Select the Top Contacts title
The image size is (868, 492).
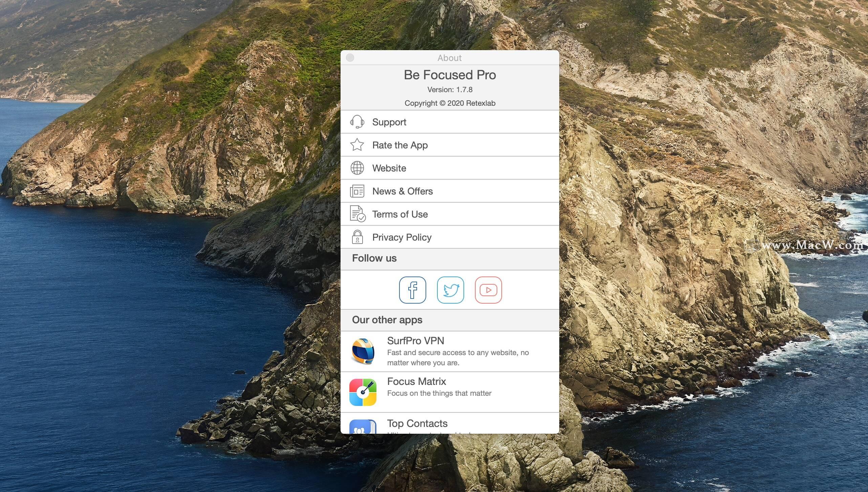[x=417, y=423]
